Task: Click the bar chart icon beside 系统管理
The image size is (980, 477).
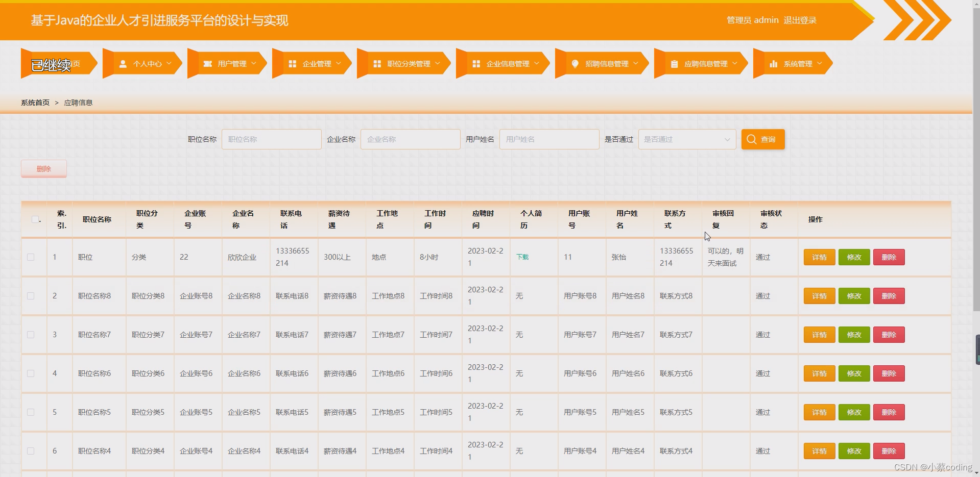Action: pyautogui.click(x=773, y=64)
